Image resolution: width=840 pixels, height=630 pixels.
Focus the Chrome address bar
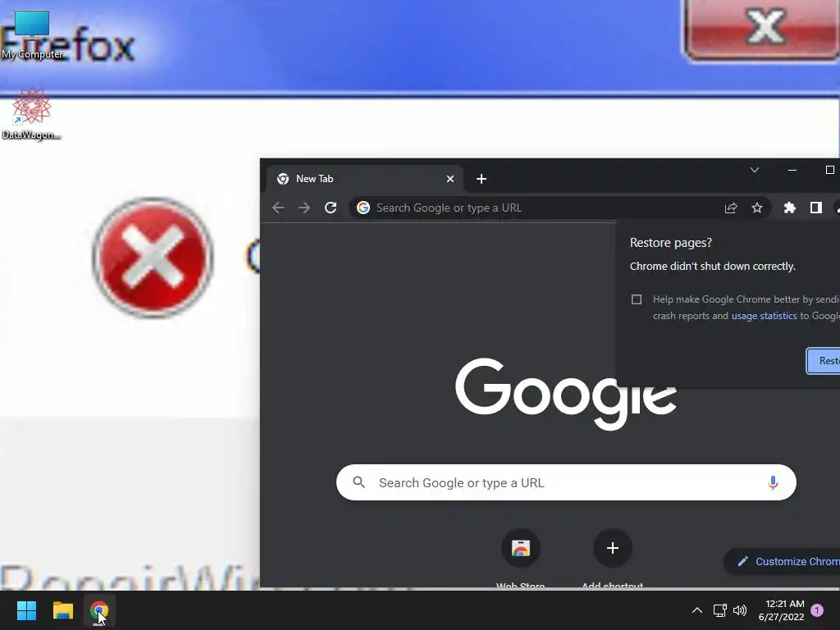tap(559, 208)
